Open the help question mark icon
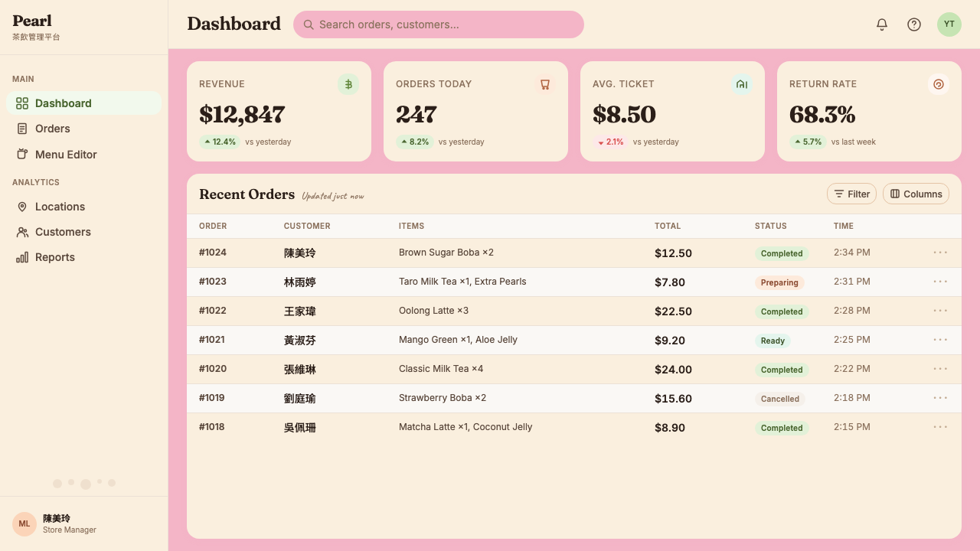The width and height of the screenshot is (980, 551). (914, 24)
